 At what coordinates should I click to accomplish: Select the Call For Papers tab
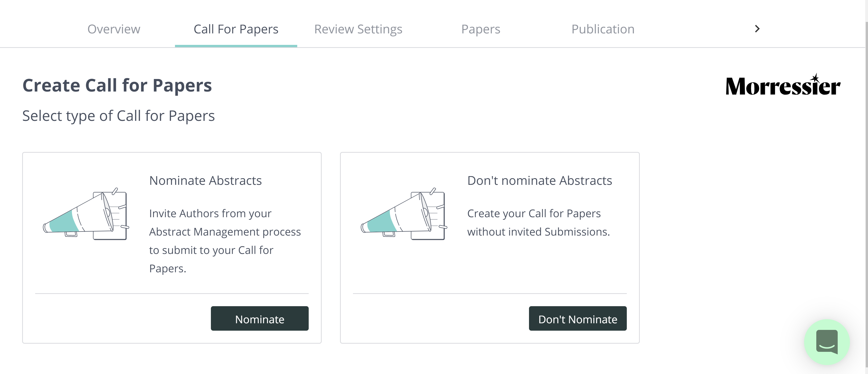coord(236,29)
